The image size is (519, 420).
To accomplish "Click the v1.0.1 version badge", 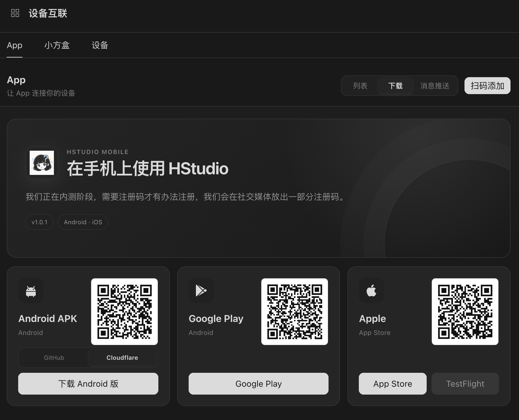I will pyautogui.click(x=40, y=222).
